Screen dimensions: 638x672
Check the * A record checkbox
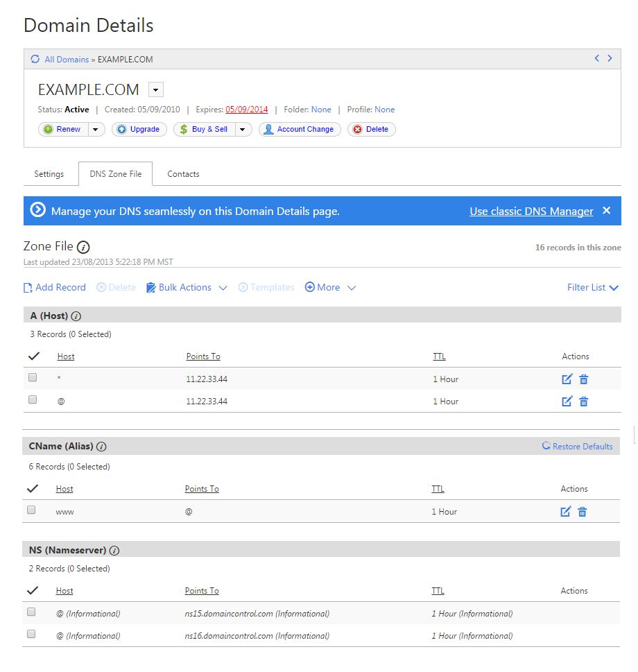(x=33, y=377)
